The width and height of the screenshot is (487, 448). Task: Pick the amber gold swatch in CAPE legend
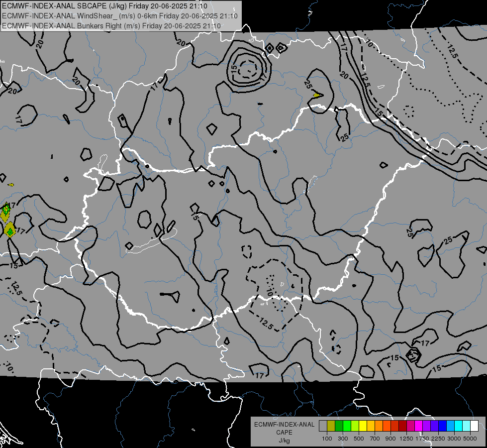[x=371, y=426]
